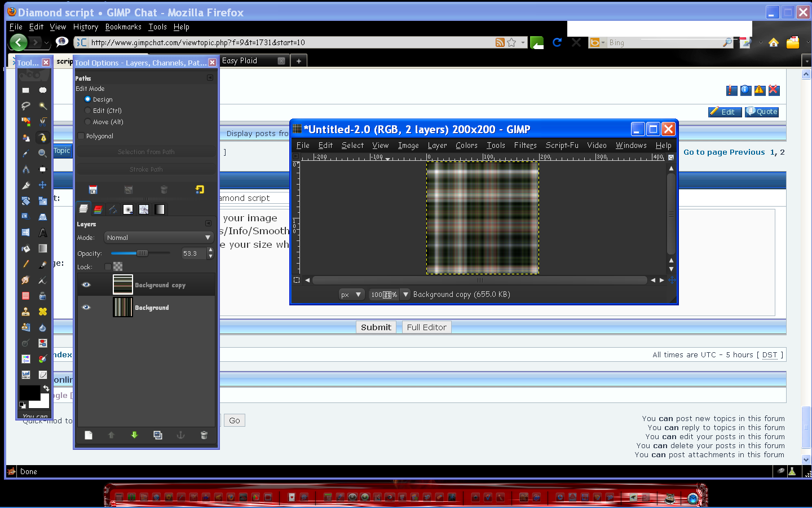812x508 pixels.
Task: Click the black foreground color swatch
Action: pyautogui.click(x=29, y=393)
